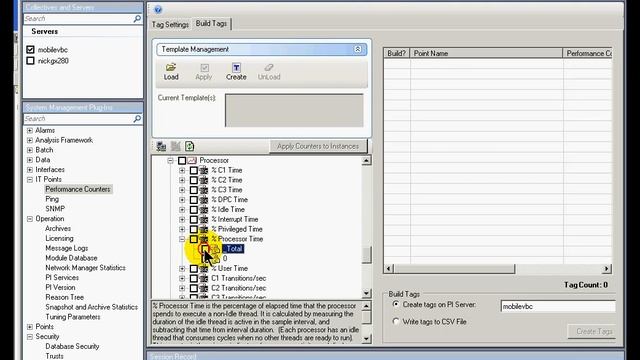The width and height of the screenshot is (640, 360).
Task: Check the % Idle Time checkbox
Action: 193,209
